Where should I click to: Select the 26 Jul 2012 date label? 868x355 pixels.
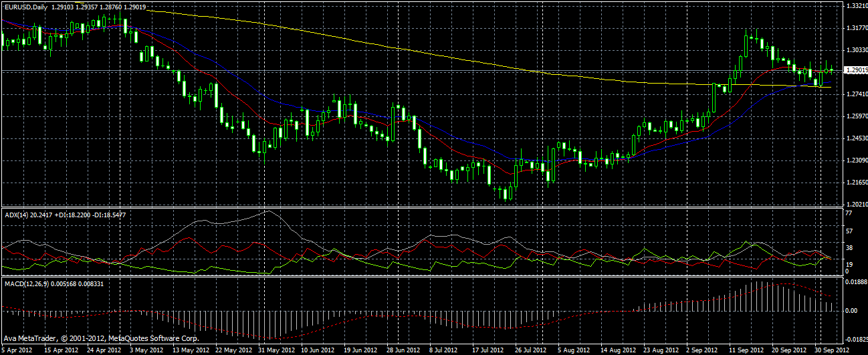click(x=530, y=350)
